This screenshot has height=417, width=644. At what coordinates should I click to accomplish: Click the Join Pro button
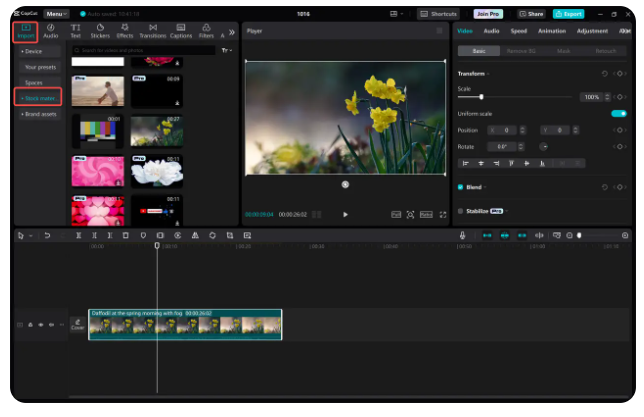point(490,14)
